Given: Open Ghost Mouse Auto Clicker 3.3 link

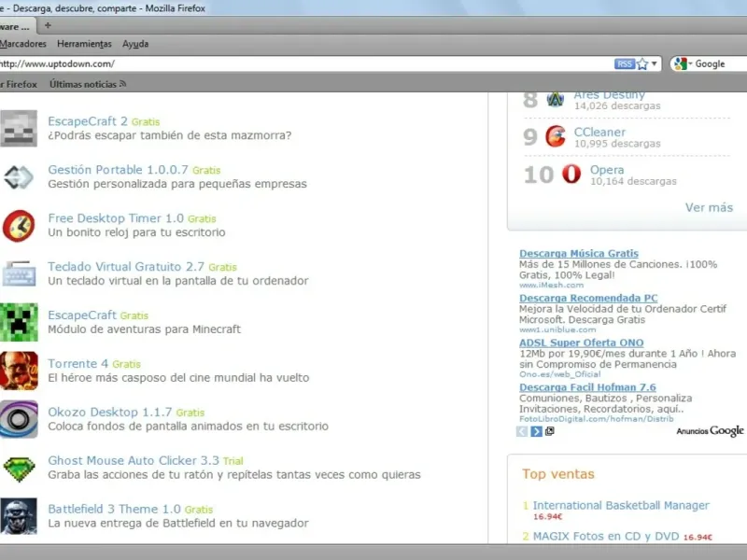Looking at the screenshot, I should coord(134,461).
